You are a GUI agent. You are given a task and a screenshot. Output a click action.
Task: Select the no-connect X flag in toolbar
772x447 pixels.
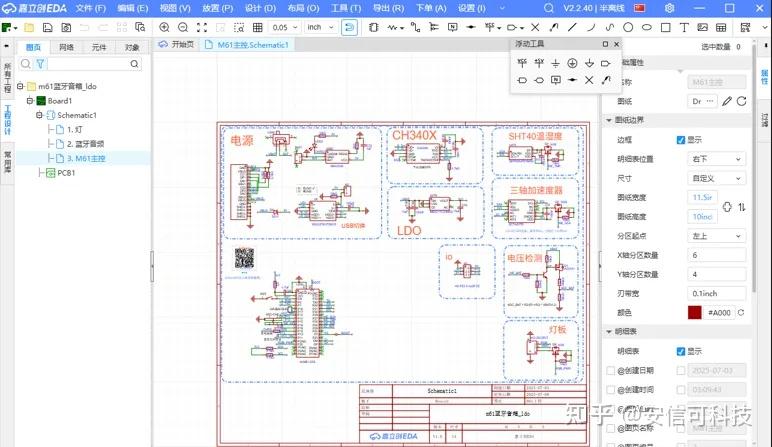pyautogui.click(x=535, y=28)
